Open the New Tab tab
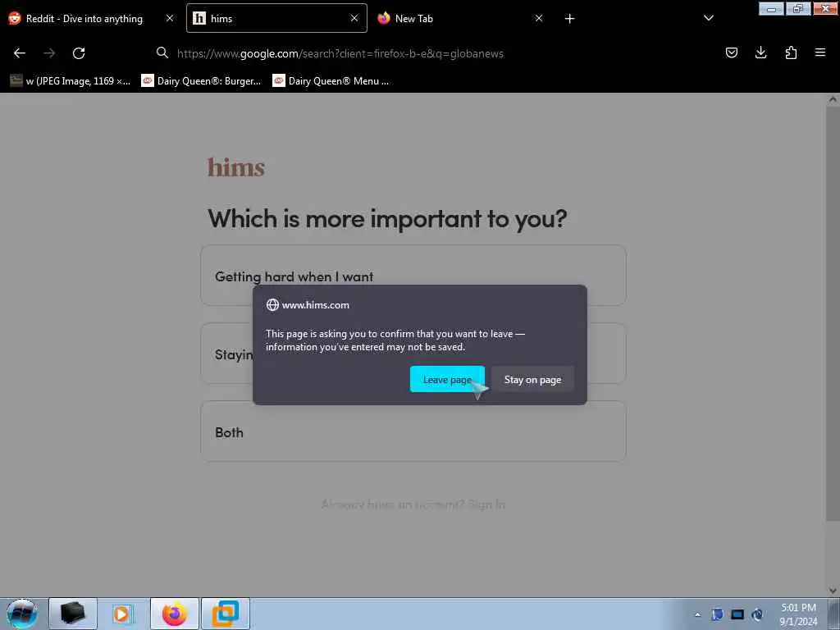Image resolution: width=840 pixels, height=630 pixels. coord(459,18)
